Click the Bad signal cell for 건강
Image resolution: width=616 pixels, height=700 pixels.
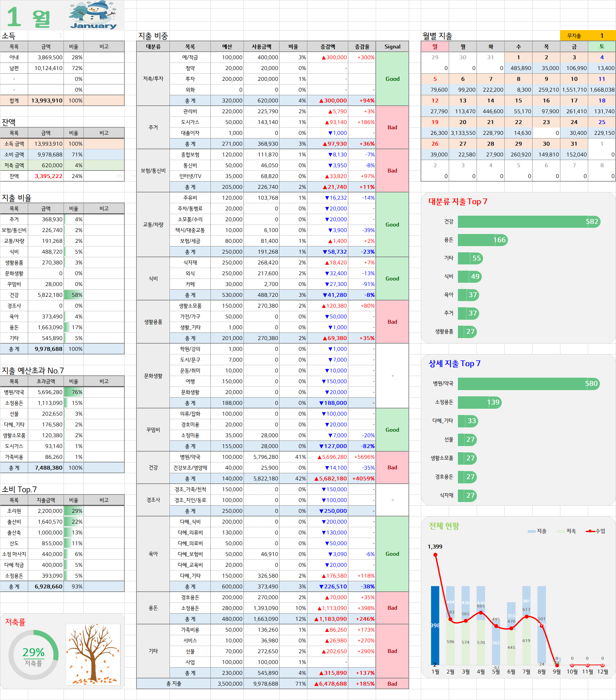(392, 467)
